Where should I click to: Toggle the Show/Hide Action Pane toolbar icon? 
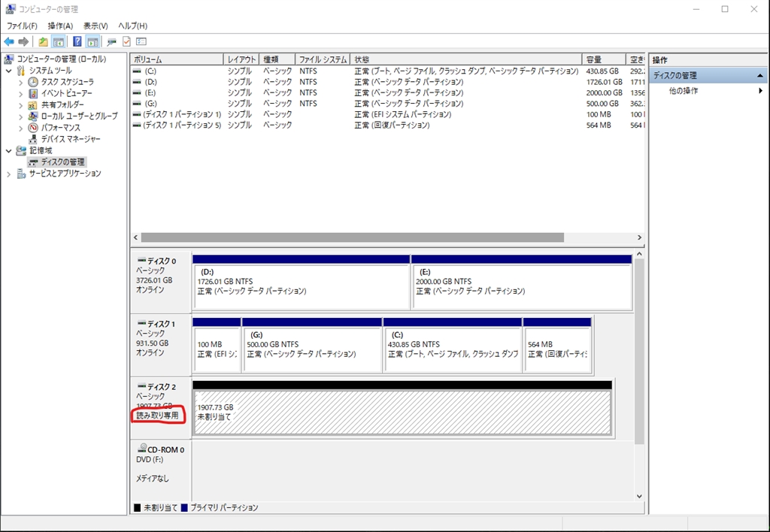(x=92, y=42)
